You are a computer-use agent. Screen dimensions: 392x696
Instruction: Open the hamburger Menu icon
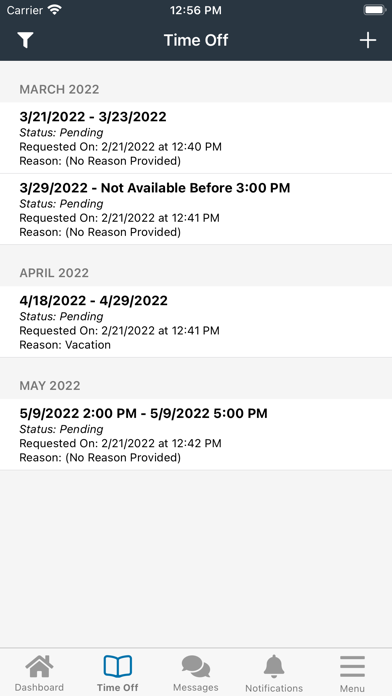352,666
